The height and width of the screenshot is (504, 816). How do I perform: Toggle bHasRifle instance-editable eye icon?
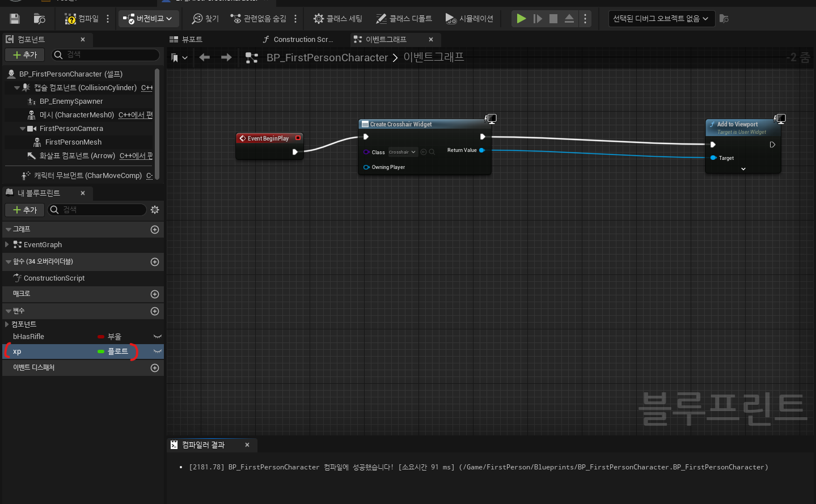[158, 337]
